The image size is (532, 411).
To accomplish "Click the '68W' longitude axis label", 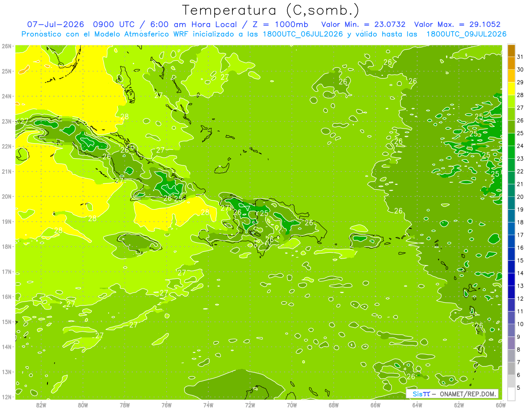I will point(333,405).
